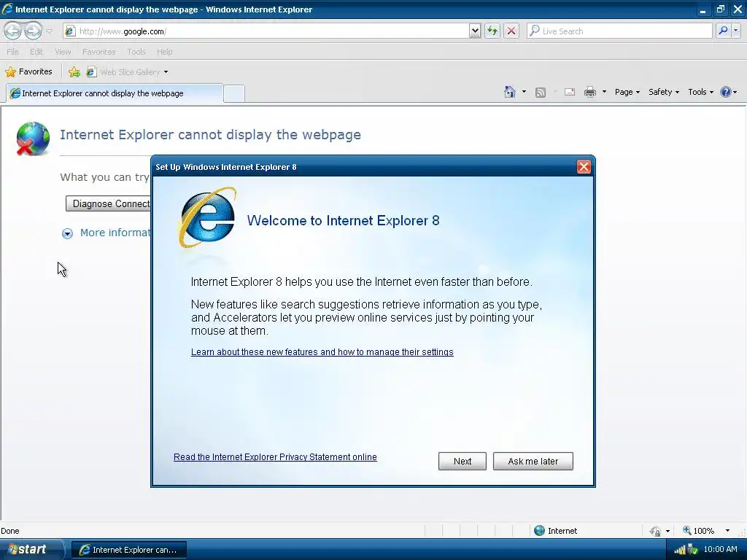Open 'Learn about these new features' link
The width and height of the screenshot is (747, 560).
tap(322, 352)
